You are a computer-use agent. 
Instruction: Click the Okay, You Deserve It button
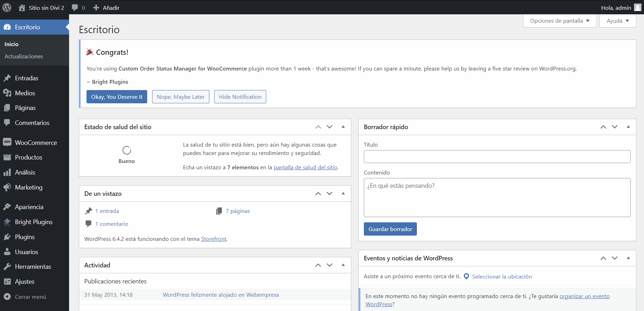pyautogui.click(x=117, y=97)
